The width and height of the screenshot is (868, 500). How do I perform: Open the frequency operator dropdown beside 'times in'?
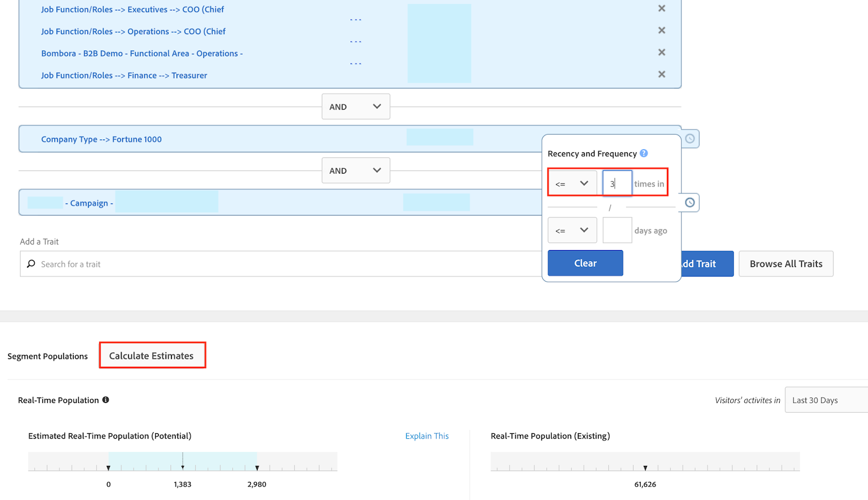coord(572,183)
